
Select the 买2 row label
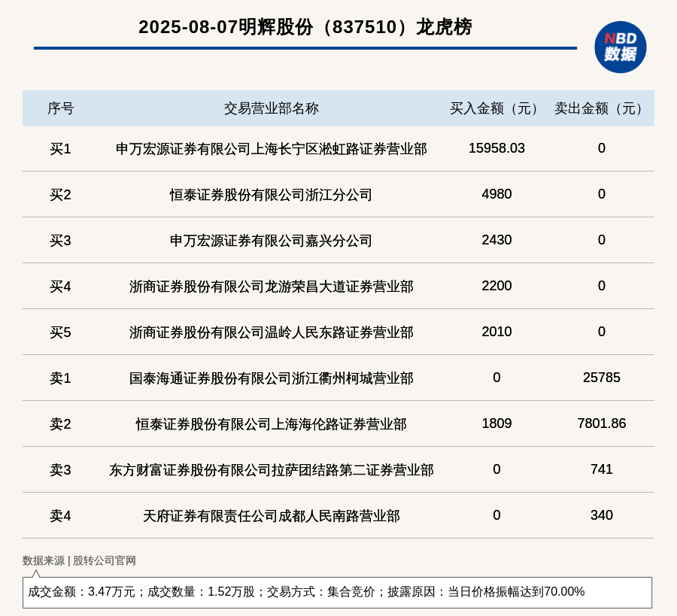(60, 195)
